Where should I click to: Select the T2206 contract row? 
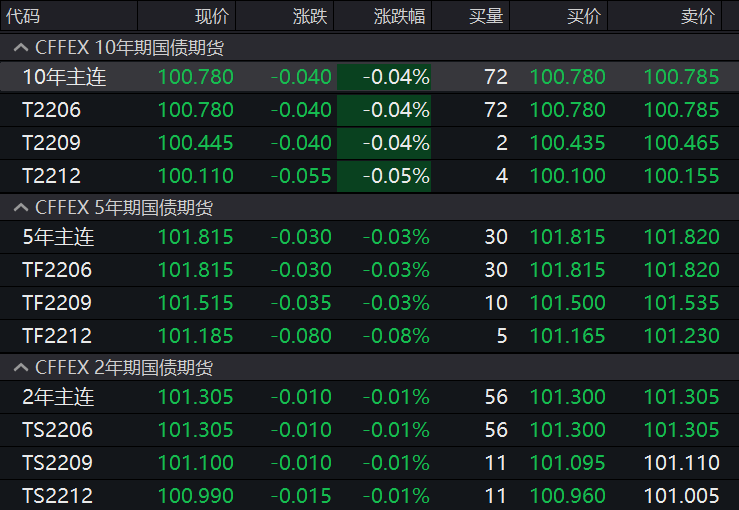coord(52,110)
